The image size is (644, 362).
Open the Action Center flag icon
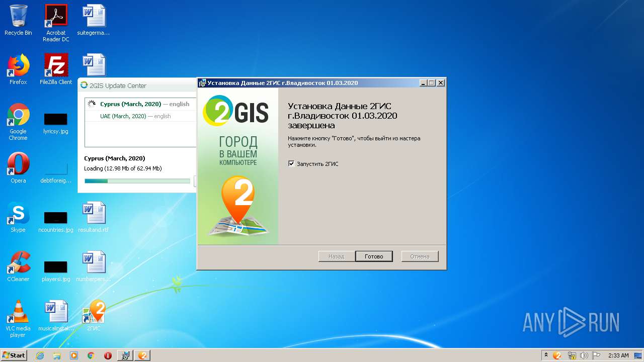(596, 355)
